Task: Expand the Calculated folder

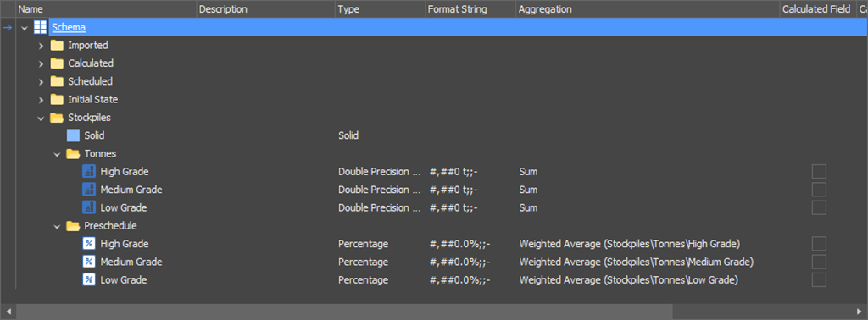Action: tap(41, 63)
